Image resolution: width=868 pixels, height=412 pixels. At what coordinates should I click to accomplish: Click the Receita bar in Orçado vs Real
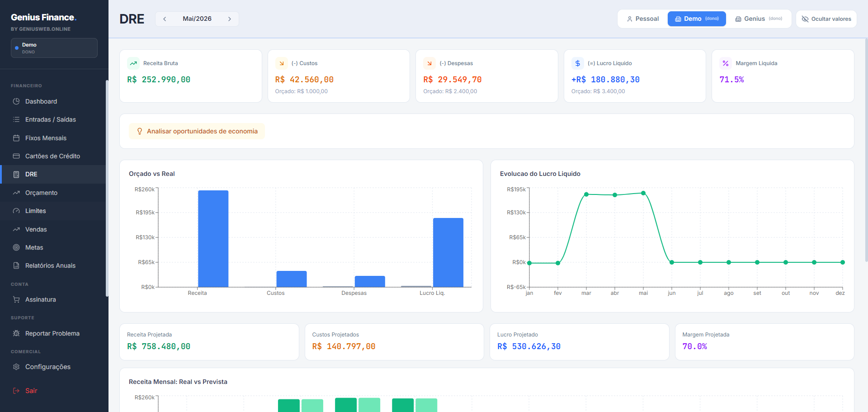click(213, 239)
